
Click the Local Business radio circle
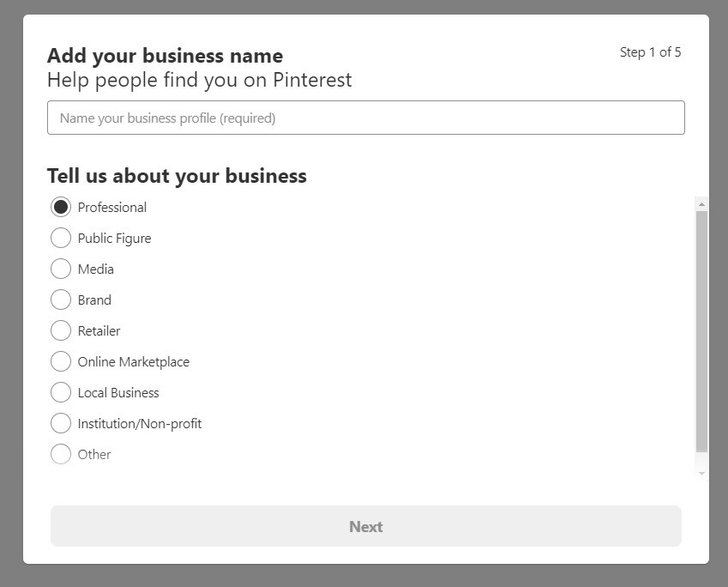[x=61, y=392]
